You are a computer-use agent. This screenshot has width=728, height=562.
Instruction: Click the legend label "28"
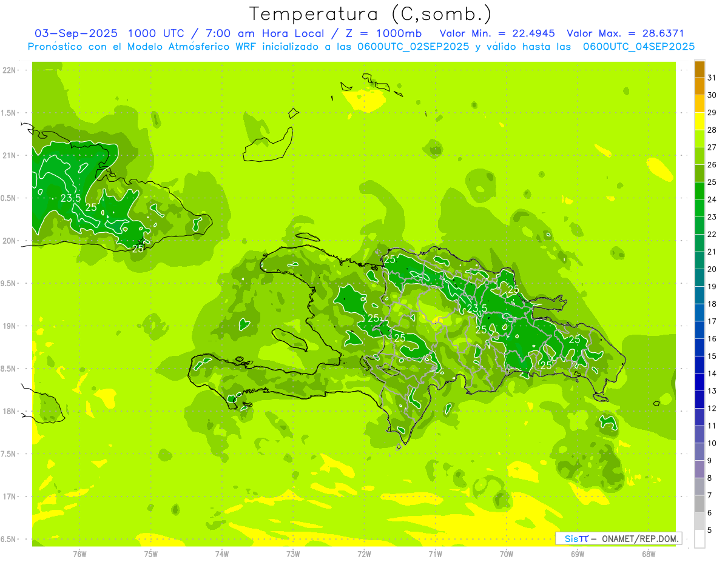pyautogui.click(x=712, y=130)
